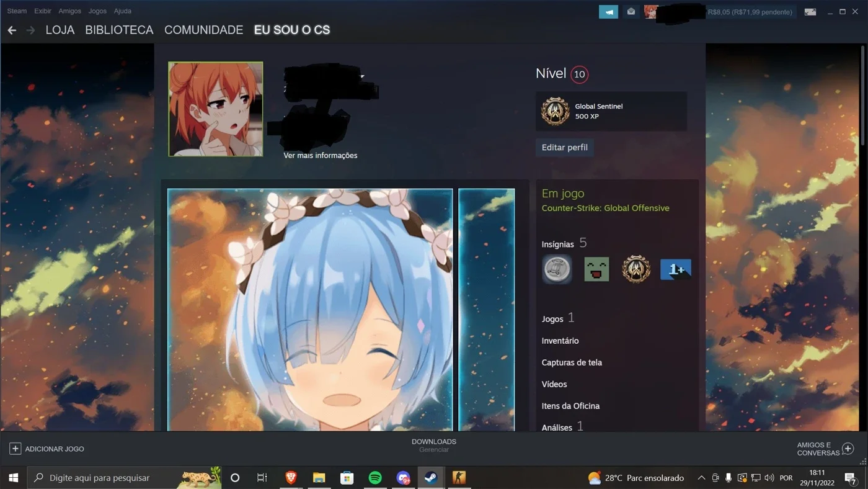868x489 pixels.
Task: Open the Exibir menu
Action: pos(43,11)
